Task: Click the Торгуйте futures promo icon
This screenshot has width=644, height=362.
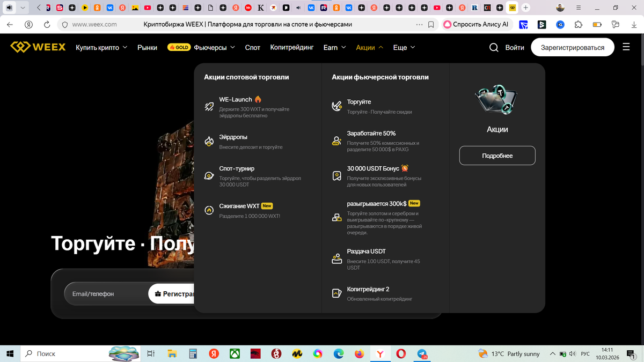Action: point(337,107)
